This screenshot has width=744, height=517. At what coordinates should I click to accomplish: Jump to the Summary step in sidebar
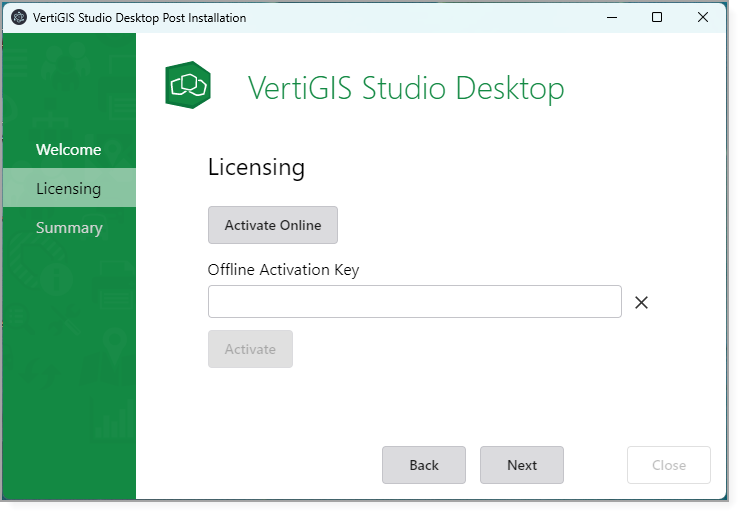69,228
